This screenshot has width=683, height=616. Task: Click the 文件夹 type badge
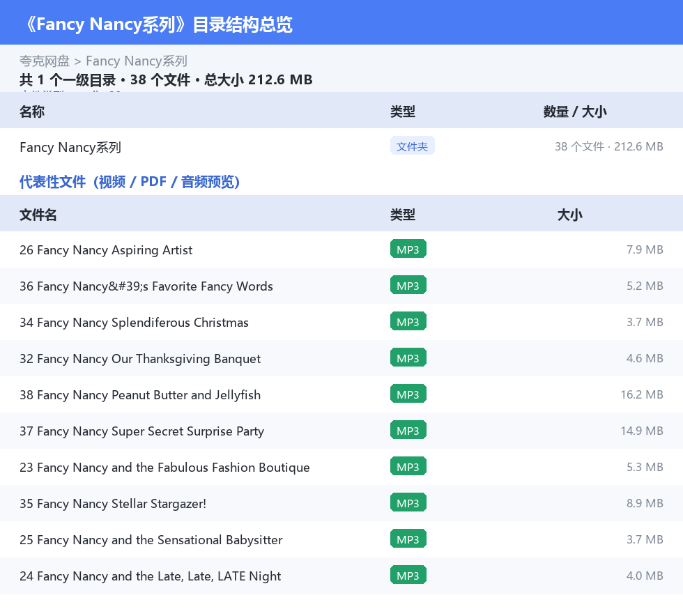coord(412,146)
